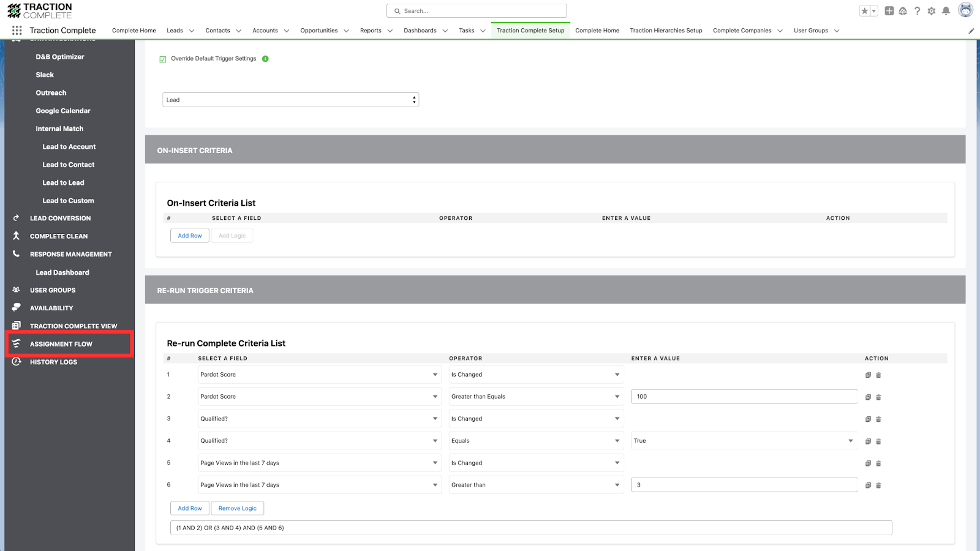Click the Remove Logic button
980x551 pixels.
click(x=238, y=508)
